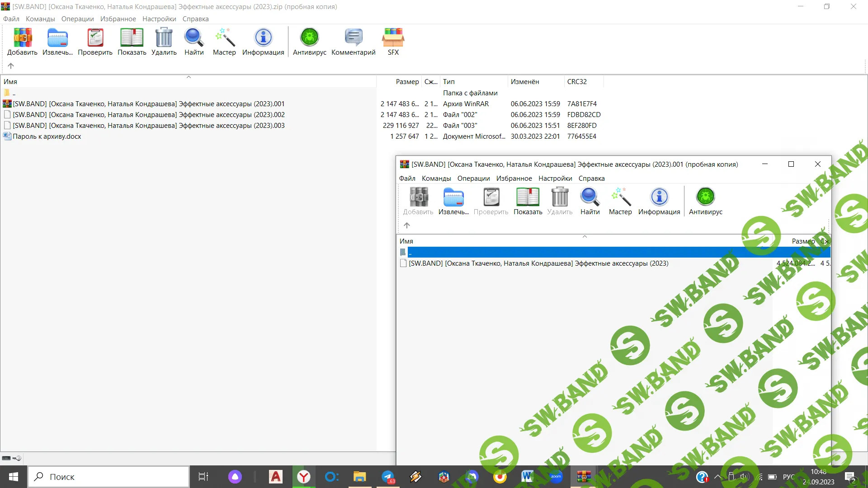Image resolution: width=868 pixels, height=488 pixels.
Task: Open Настройки menu in second window
Action: (x=555, y=178)
